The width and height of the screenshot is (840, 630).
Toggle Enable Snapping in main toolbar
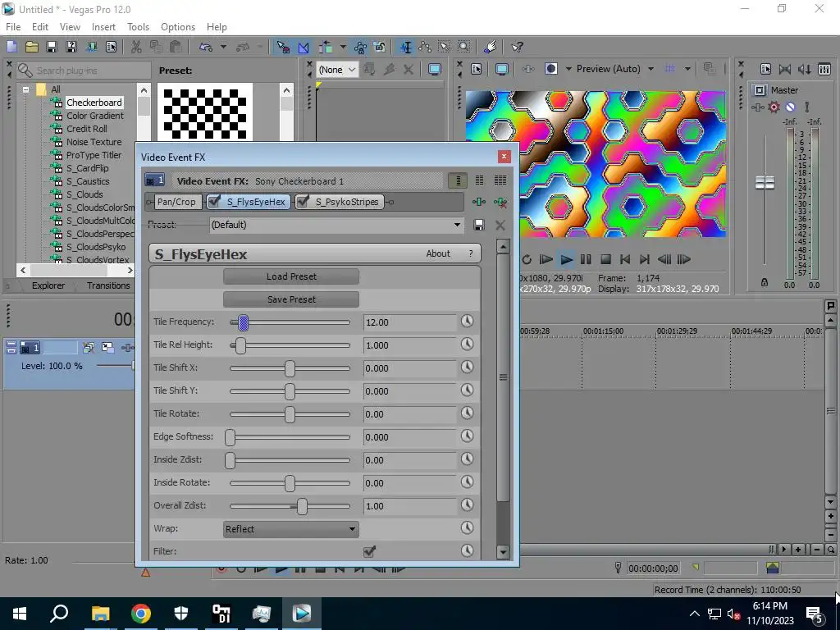(x=283, y=47)
